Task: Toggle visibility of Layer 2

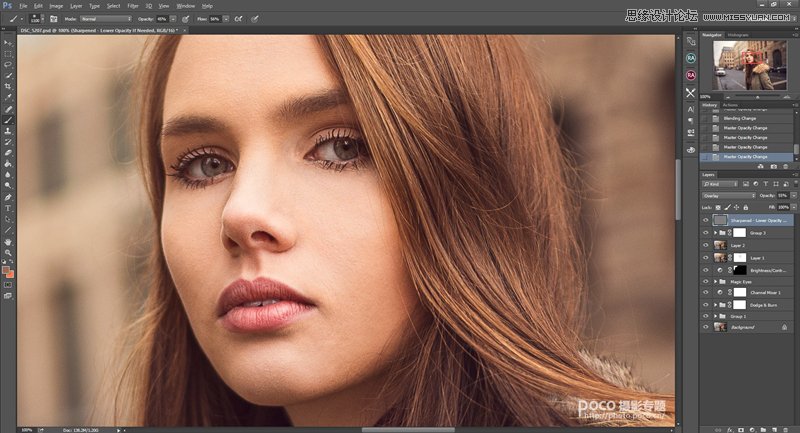Action: tap(706, 245)
